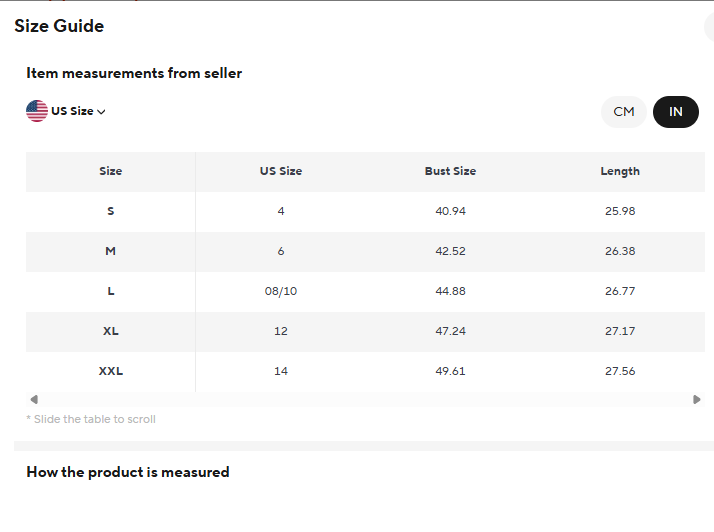
Task: Click the How the product is measured heading
Action: (x=128, y=472)
